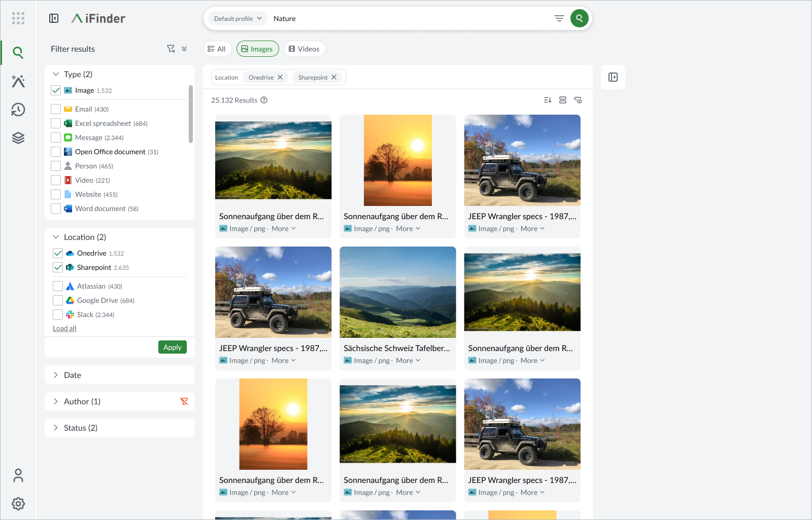The height and width of the screenshot is (520, 812).
Task: Open settings gear
Action: pos(18,504)
